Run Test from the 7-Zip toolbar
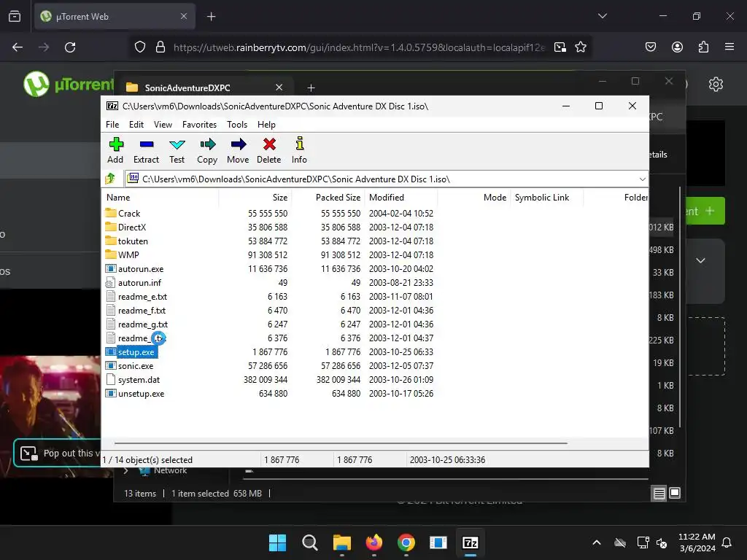The width and height of the screenshot is (747, 560). (177, 150)
